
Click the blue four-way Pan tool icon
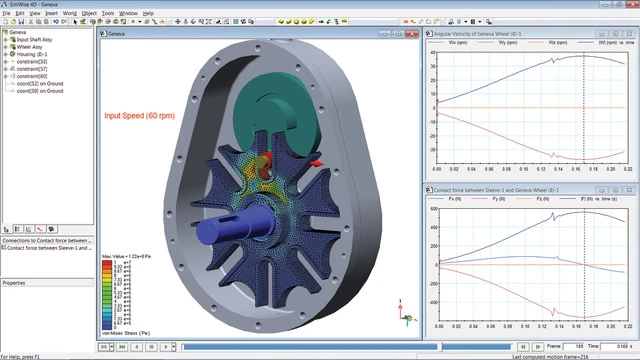pos(178,22)
